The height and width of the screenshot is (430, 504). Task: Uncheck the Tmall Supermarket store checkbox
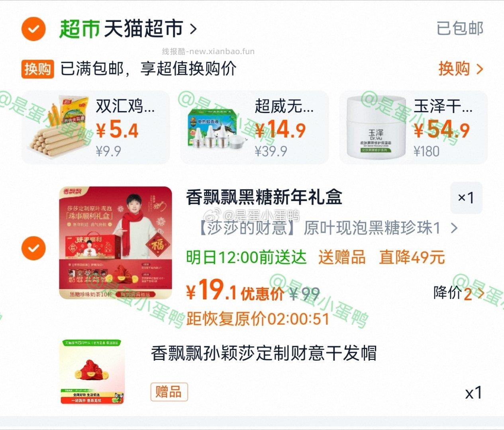(33, 29)
